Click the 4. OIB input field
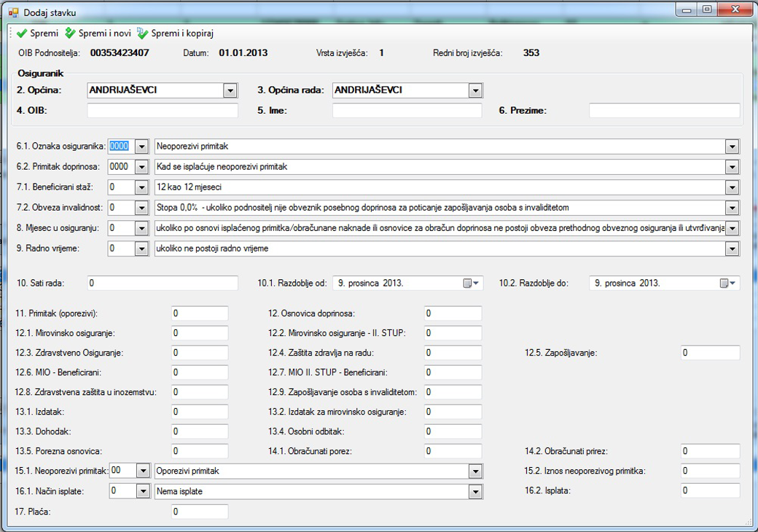This screenshot has height=532, width=758. click(x=163, y=111)
